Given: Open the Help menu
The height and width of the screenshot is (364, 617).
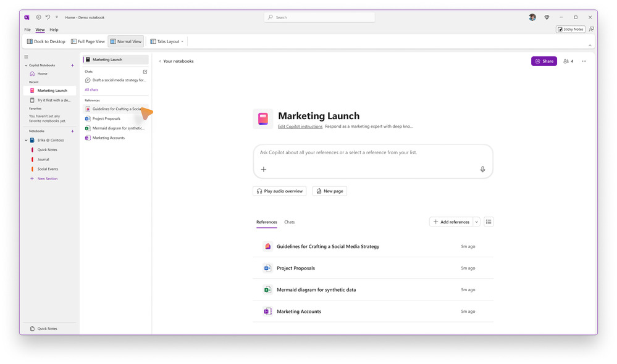Looking at the screenshot, I should tap(54, 30).
